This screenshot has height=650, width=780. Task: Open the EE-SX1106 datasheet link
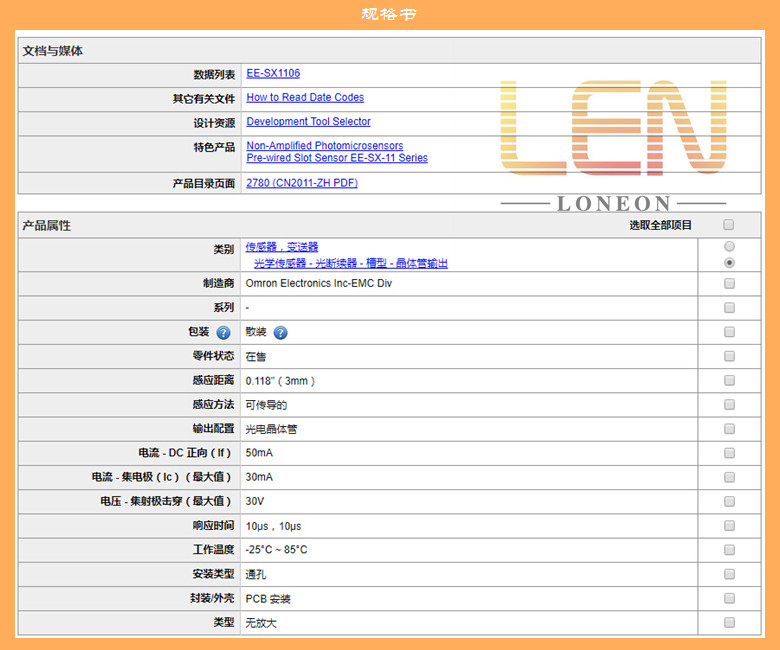(x=273, y=73)
